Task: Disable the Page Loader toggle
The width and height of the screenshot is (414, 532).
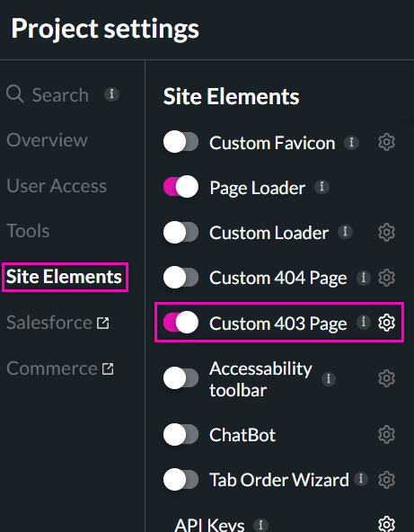Action: [x=181, y=187]
